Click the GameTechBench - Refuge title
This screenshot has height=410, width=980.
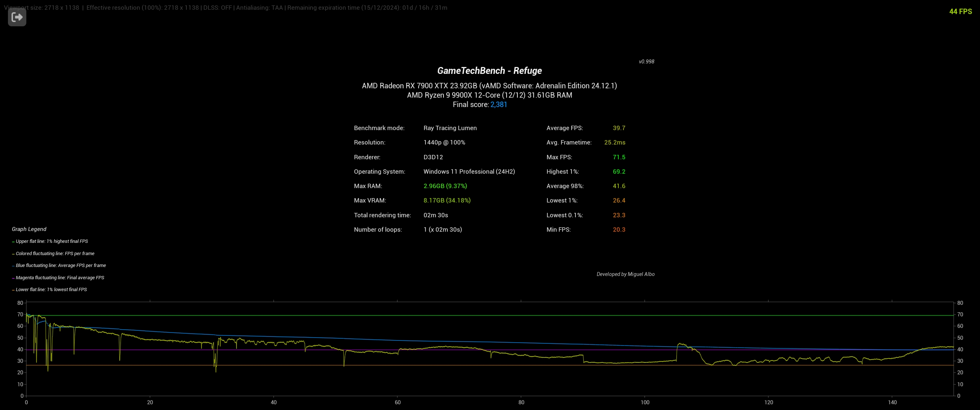point(489,71)
